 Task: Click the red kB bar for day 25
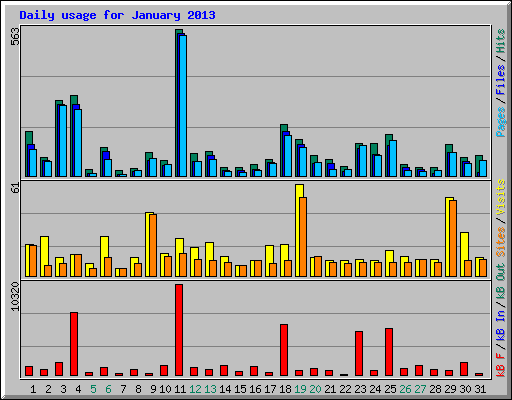(389, 352)
